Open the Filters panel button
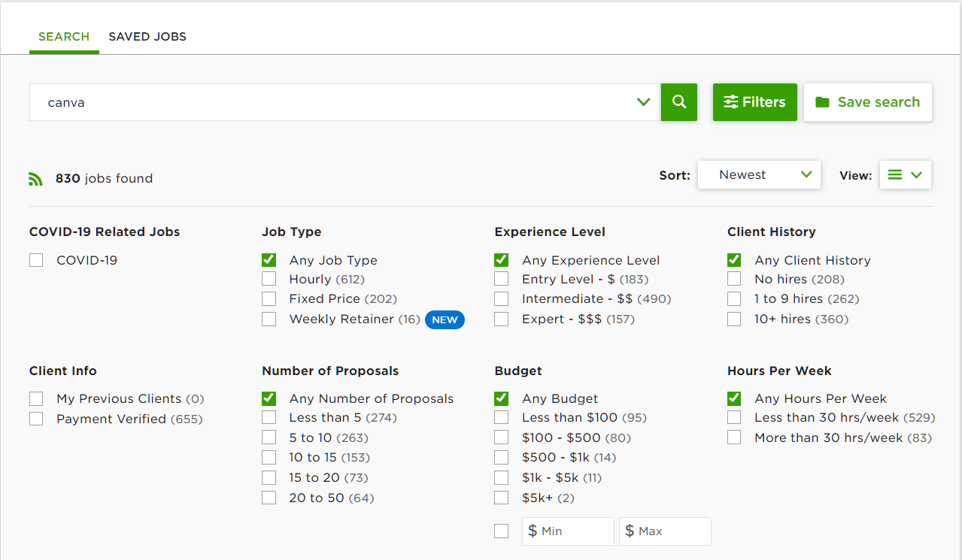This screenshot has width=962, height=560. pyautogui.click(x=754, y=102)
